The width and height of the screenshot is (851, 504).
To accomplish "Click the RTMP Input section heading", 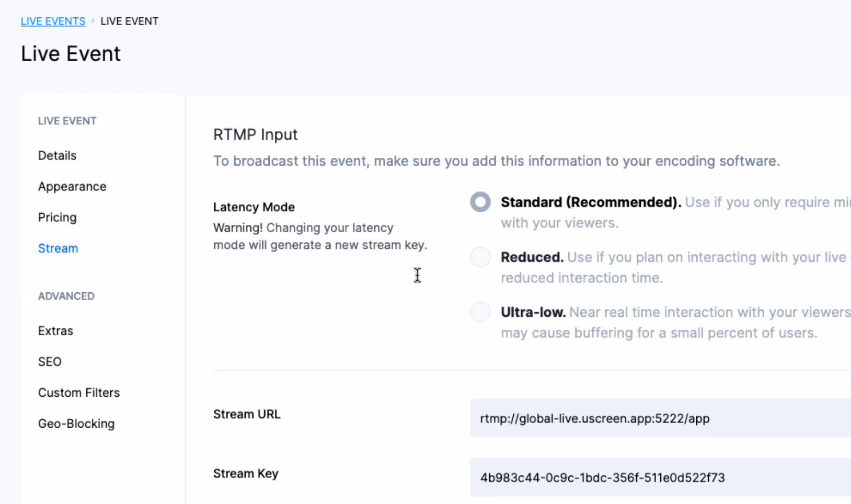I will tap(255, 135).
